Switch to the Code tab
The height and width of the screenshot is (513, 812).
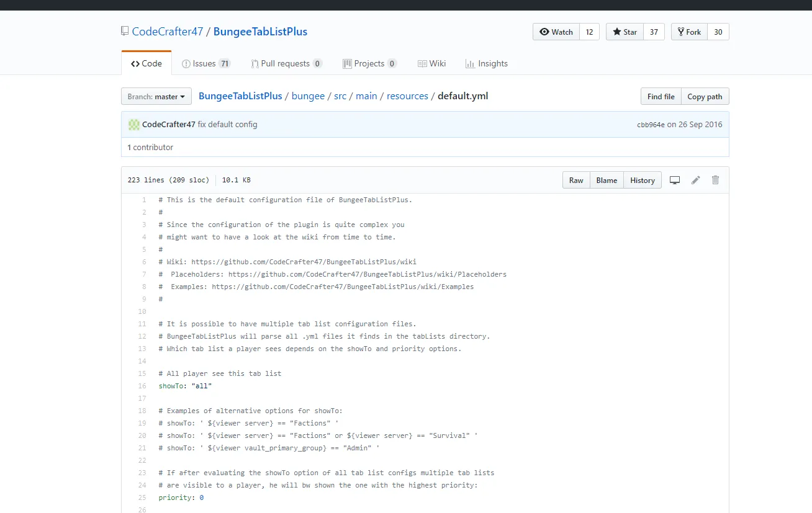[x=147, y=63]
